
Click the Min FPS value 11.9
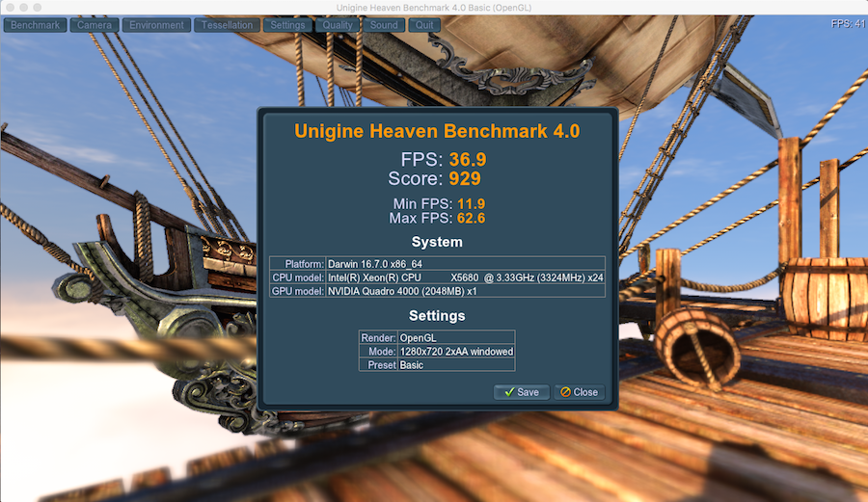471,204
